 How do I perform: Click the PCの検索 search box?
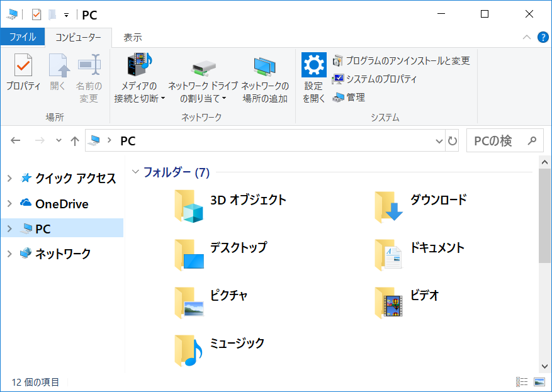[x=497, y=142]
